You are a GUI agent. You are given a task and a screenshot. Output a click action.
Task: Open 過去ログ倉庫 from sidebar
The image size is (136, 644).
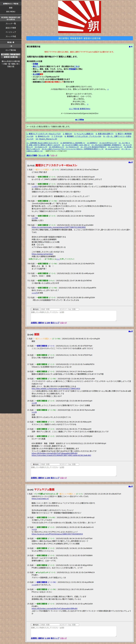[11, 28]
